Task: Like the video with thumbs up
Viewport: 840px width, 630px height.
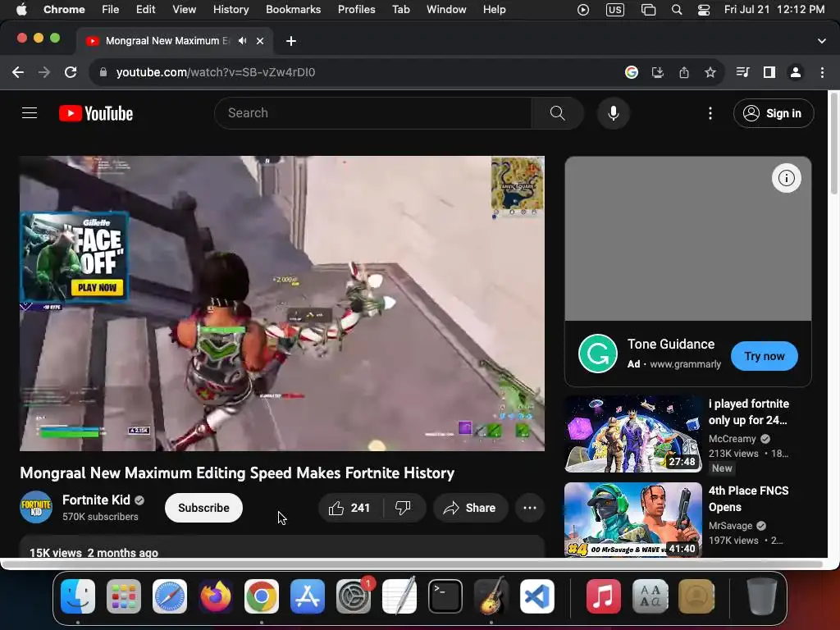Action: [x=350, y=508]
